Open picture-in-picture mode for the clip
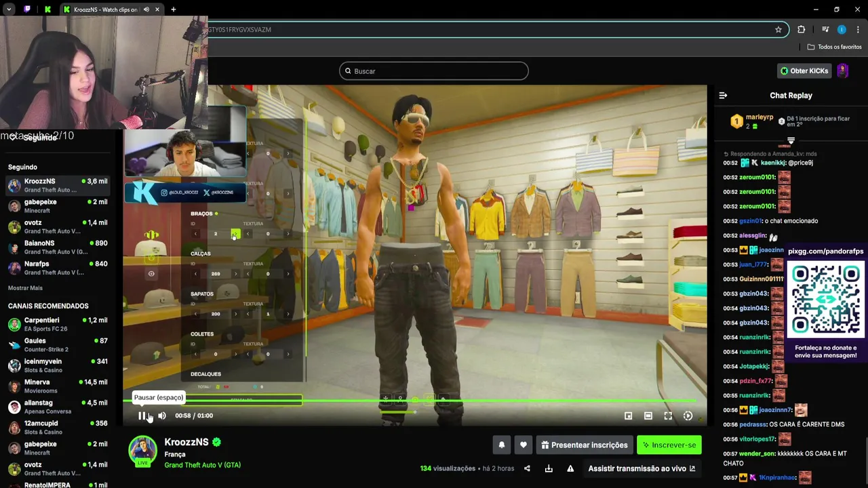The image size is (868, 488). coord(628,415)
